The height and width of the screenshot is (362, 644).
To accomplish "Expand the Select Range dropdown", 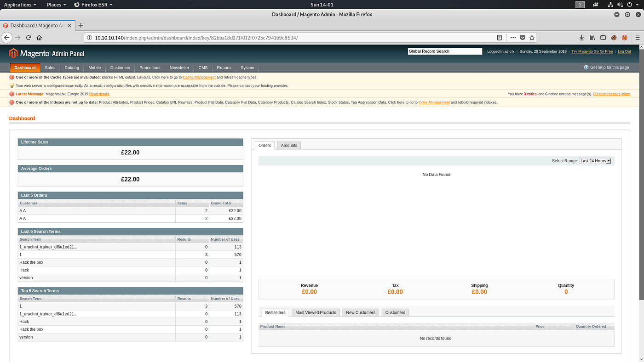I will click(595, 161).
